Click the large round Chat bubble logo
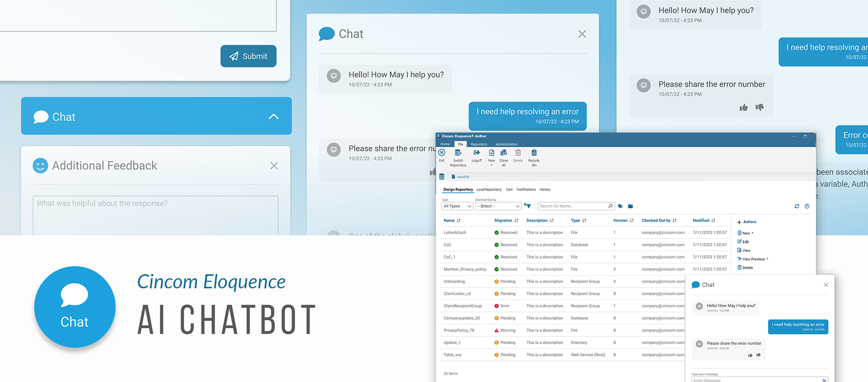 click(x=75, y=307)
